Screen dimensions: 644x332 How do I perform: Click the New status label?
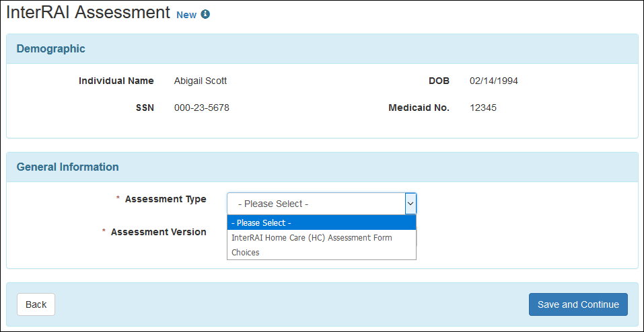coord(186,15)
